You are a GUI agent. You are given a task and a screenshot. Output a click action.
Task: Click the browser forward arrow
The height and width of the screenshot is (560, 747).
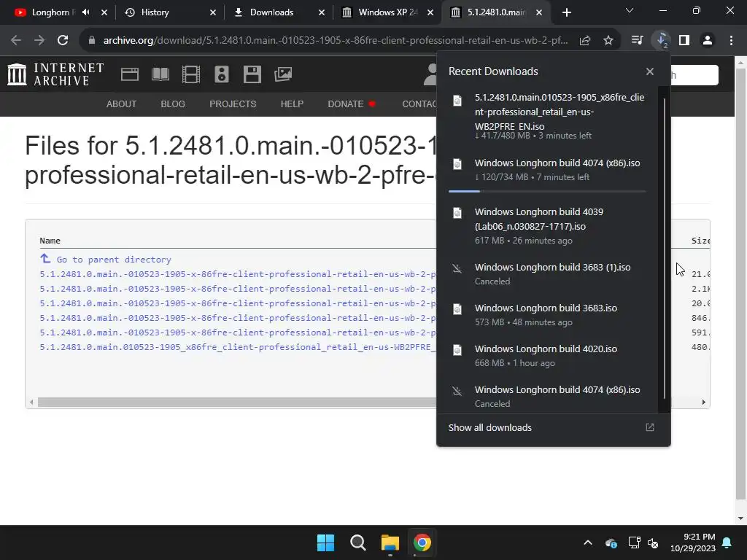pos(39,41)
